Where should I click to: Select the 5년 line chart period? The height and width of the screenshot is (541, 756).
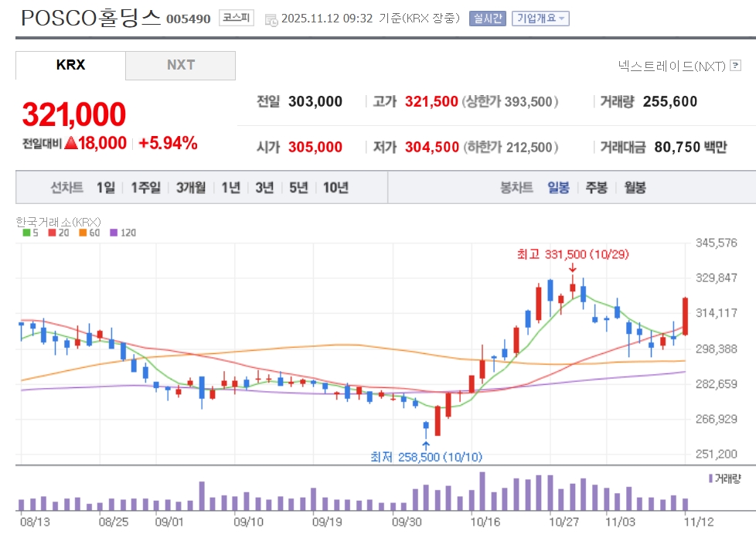tap(298, 187)
